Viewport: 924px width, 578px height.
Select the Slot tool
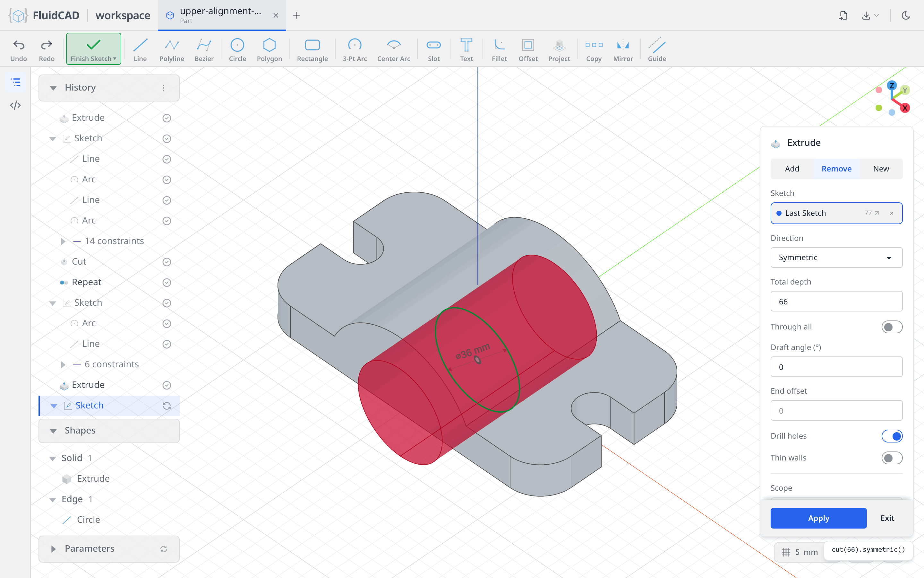tap(434, 49)
